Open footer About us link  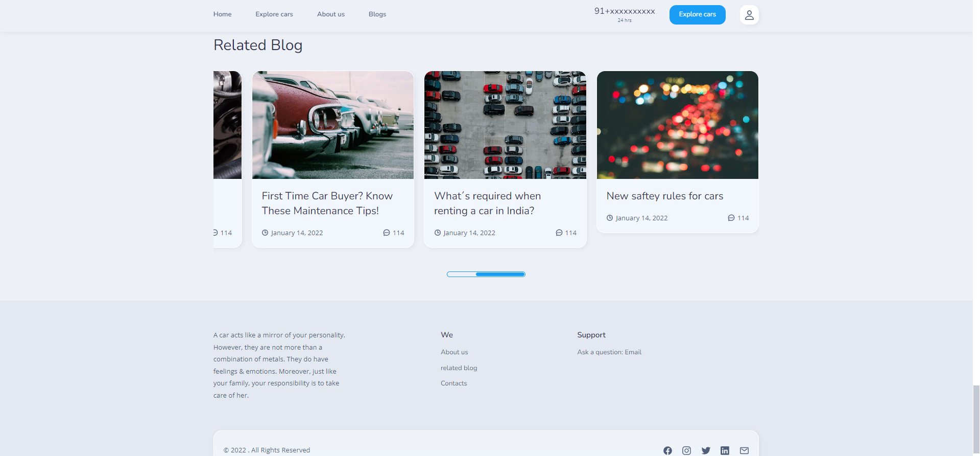pyautogui.click(x=454, y=352)
